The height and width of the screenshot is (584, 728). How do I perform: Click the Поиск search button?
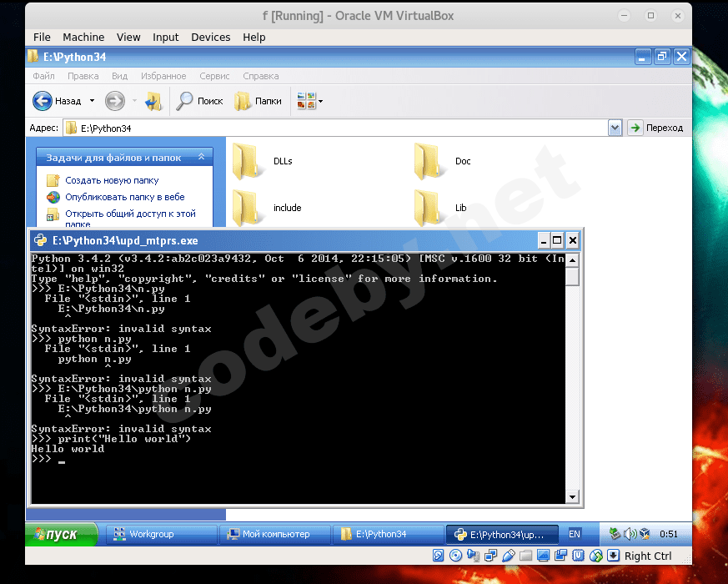(x=199, y=101)
